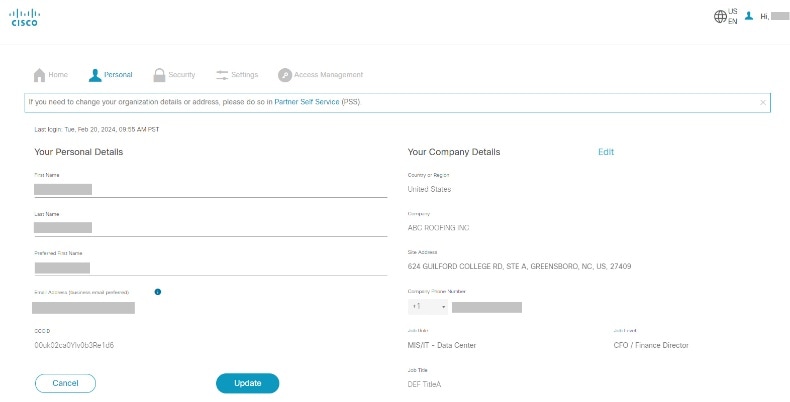Click the Security padlock icon
The height and width of the screenshot is (402, 790).
159,75
